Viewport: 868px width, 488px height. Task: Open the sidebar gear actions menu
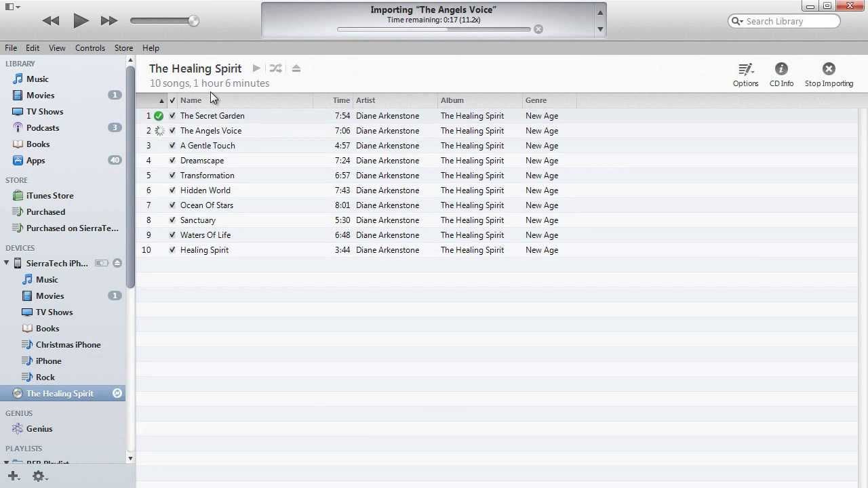pos(39,476)
